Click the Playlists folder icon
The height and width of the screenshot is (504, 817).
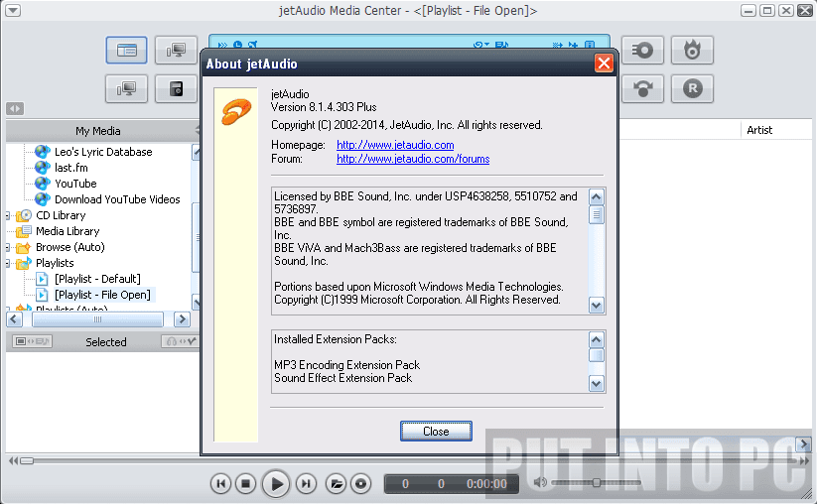(x=24, y=263)
